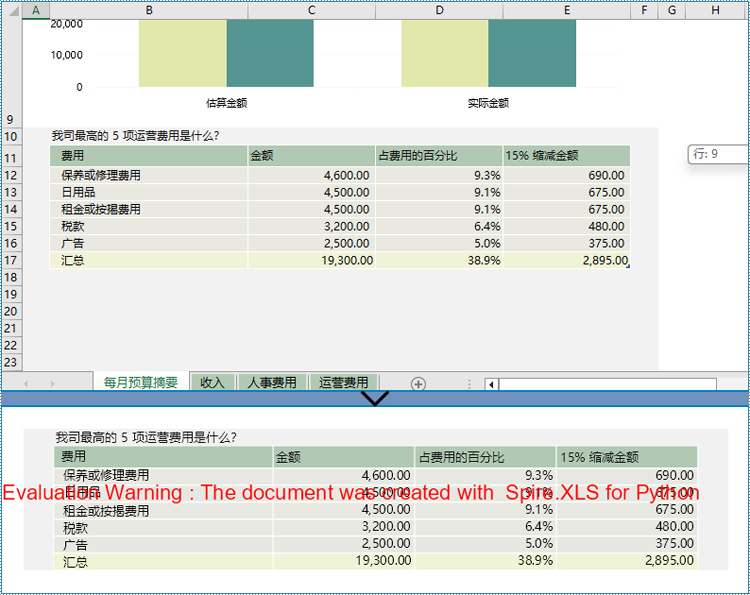The image size is (750, 595).
Task: Add a new sheet with the plus icon
Action: tap(418, 384)
